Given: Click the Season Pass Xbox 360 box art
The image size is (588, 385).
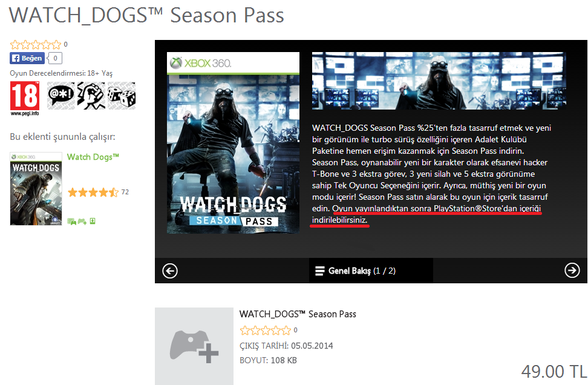Looking at the screenshot, I should tap(233, 143).
